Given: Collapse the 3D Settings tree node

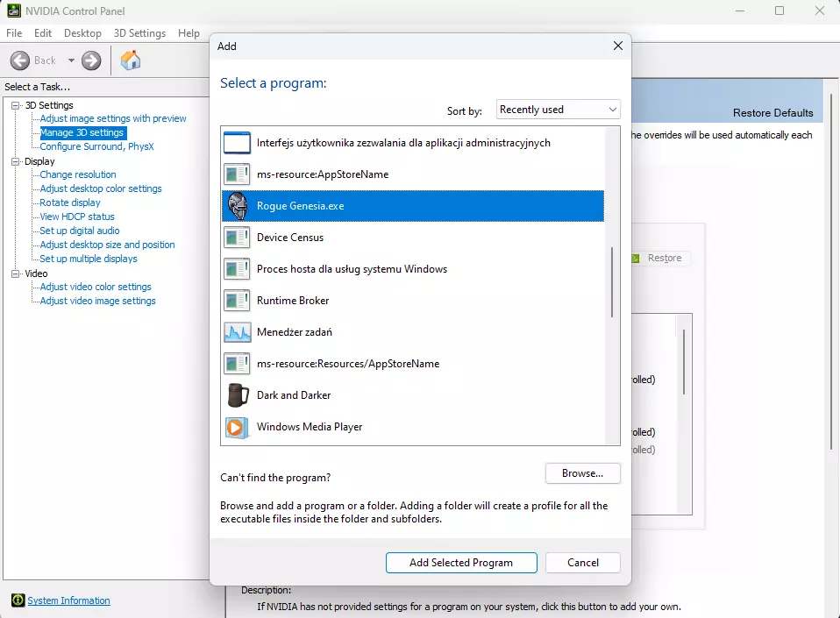Looking at the screenshot, I should (x=16, y=105).
